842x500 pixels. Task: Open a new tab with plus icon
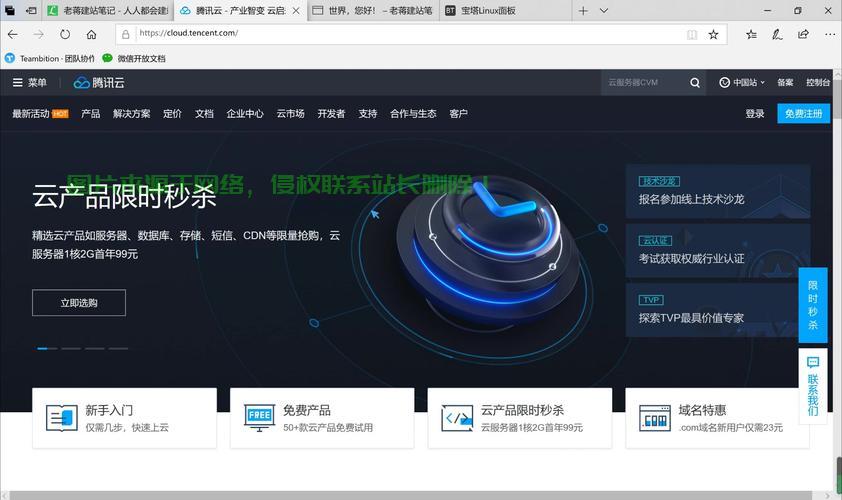(583, 10)
